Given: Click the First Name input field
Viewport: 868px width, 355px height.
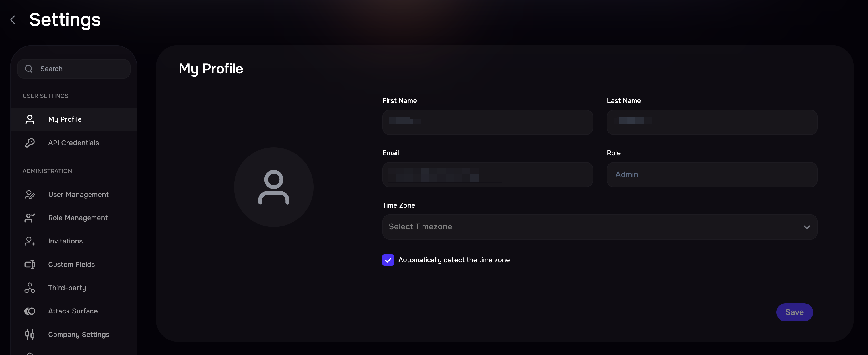Looking at the screenshot, I should (x=487, y=122).
